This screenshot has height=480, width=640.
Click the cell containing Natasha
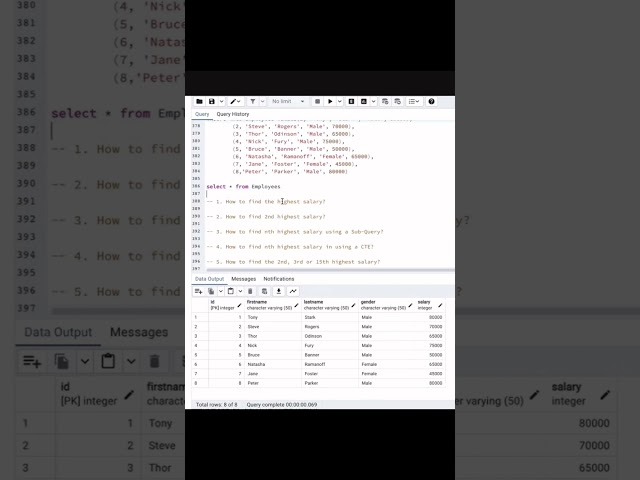point(273,364)
